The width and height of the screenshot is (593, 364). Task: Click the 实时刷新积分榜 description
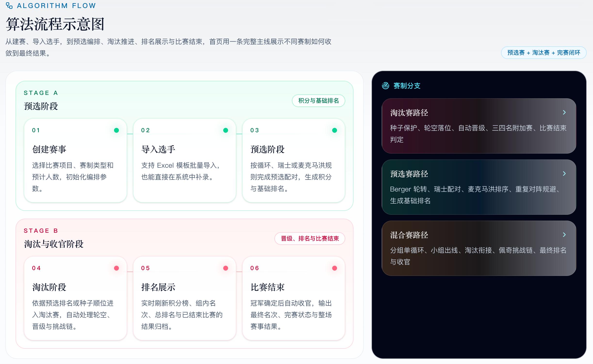click(x=182, y=315)
